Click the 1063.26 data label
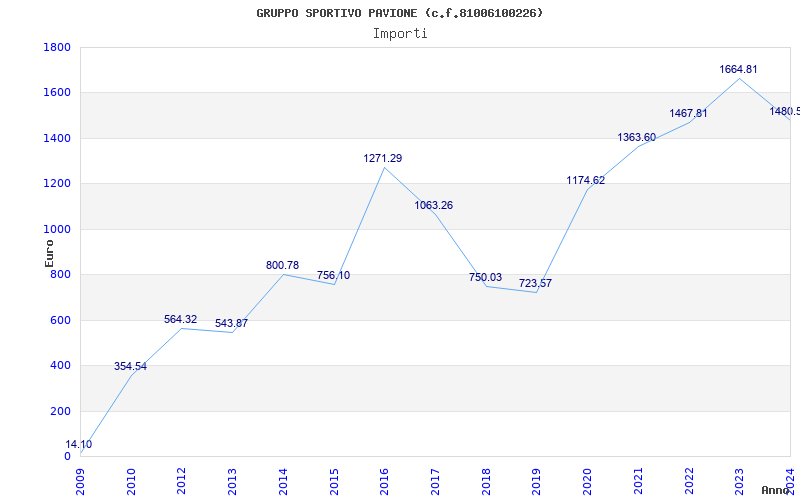This screenshot has width=800, height=500. point(433,206)
